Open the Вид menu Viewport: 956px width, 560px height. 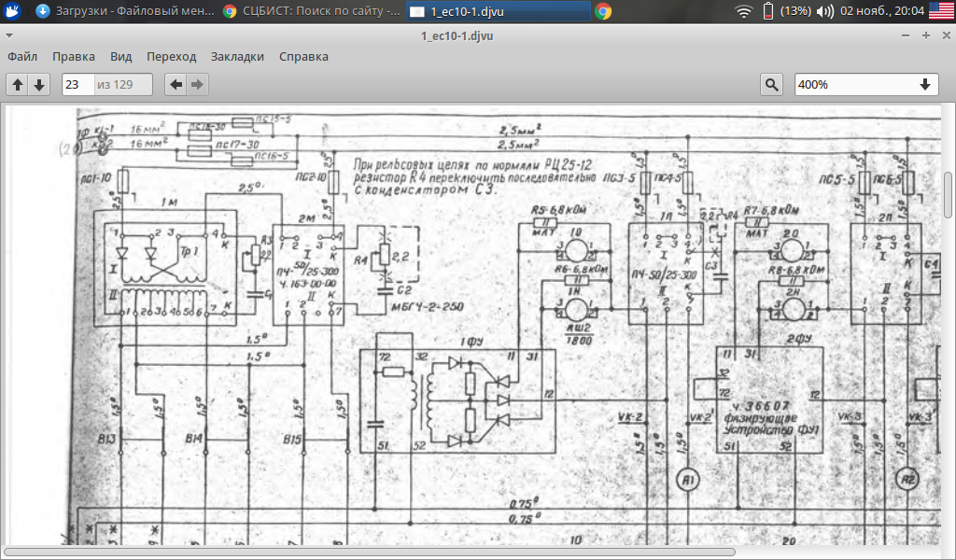pos(120,56)
